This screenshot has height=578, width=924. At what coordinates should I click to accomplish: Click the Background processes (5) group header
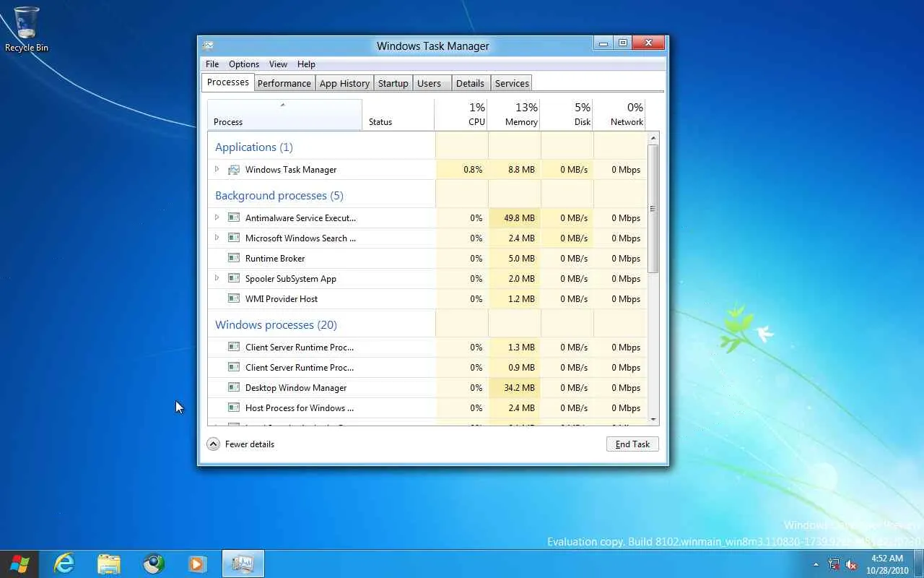[x=279, y=195]
